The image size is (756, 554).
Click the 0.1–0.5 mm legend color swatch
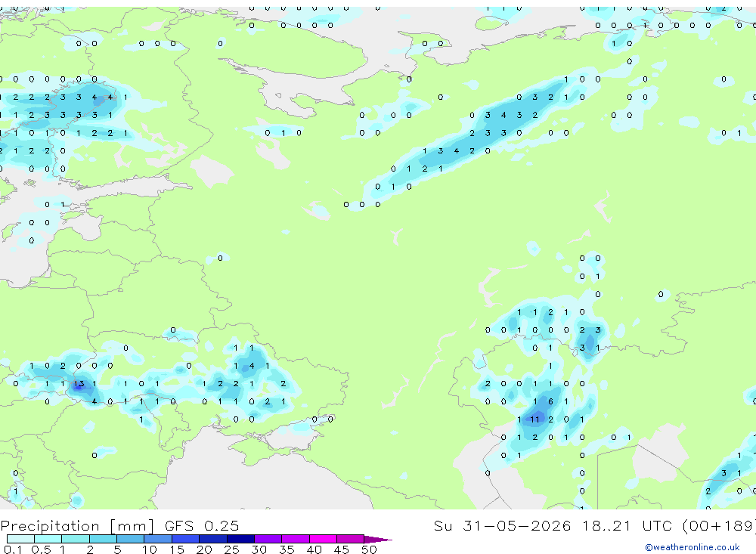pos(20,539)
